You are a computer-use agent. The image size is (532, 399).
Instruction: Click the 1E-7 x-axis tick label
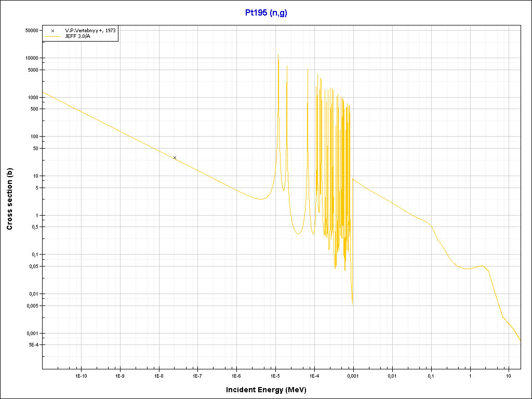click(x=197, y=376)
